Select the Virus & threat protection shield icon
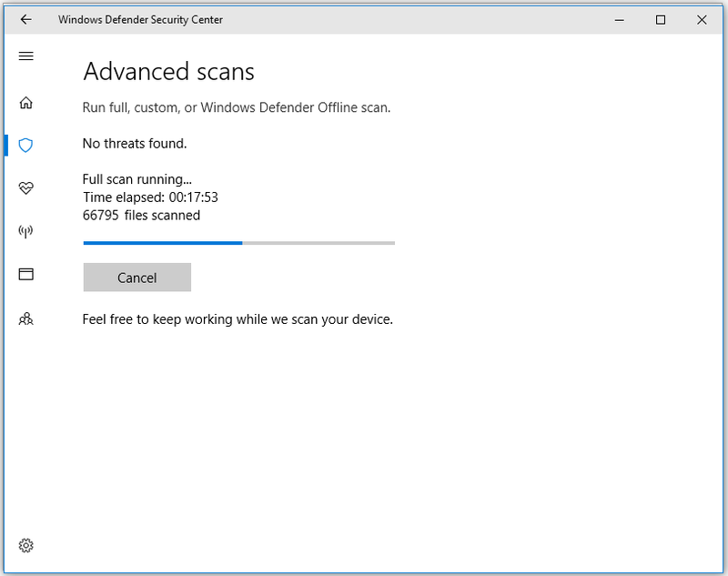This screenshot has width=728, height=576. [x=26, y=146]
